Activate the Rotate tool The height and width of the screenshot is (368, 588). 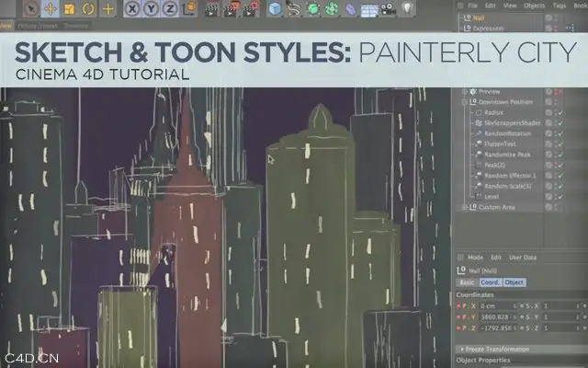click(x=88, y=8)
